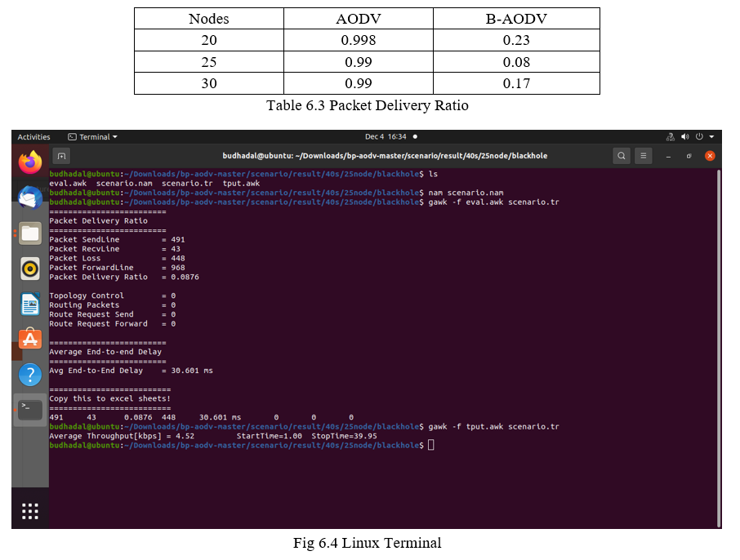The height and width of the screenshot is (560, 740).
Task: Click the '20' nodes cell
Action: [209, 40]
